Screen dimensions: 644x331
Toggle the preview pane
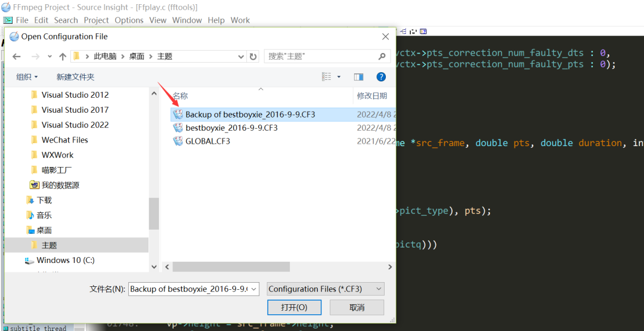point(358,77)
